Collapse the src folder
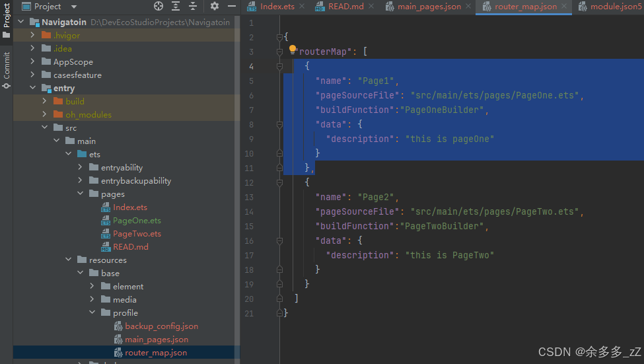Viewport: 644px width, 364px height. coord(44,127)
